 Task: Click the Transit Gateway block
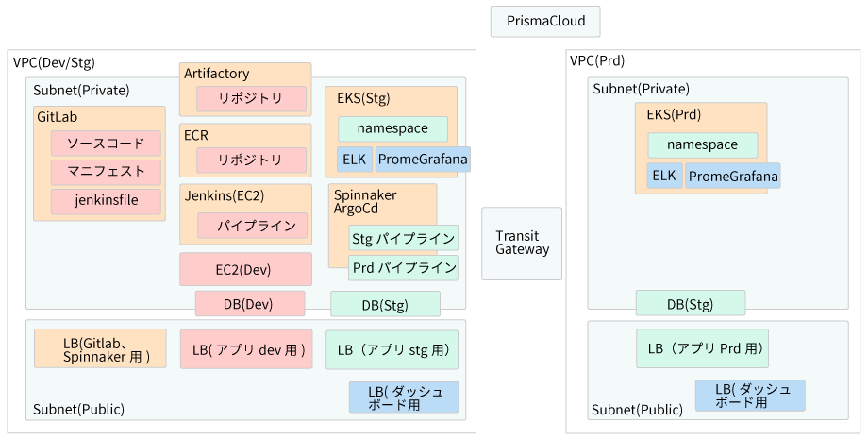(x=522, y=244)
